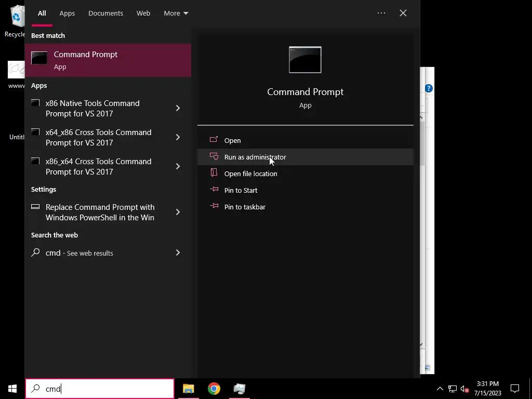Switch to the Documents search tab

tap(105, 13)
